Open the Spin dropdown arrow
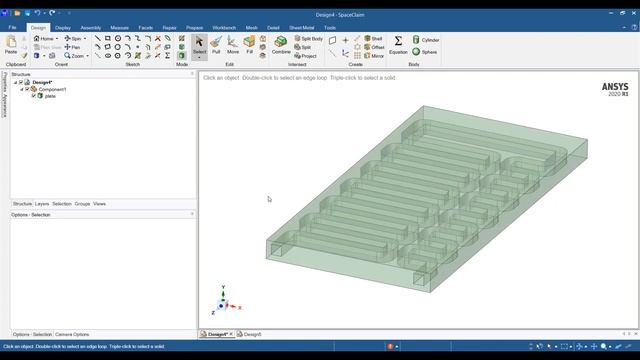This screenshot has height=360, width=640. coord(85,39)
